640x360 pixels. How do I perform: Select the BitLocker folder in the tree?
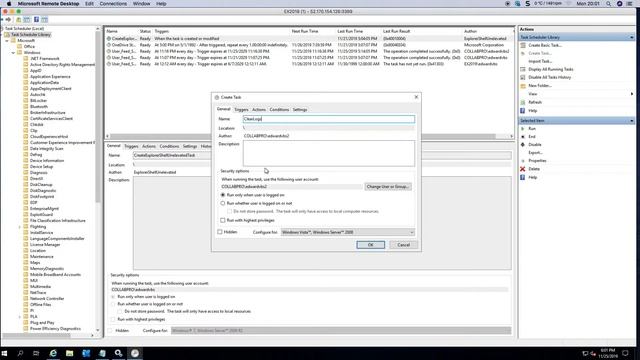pyautogui.click(x=38, y=101)
